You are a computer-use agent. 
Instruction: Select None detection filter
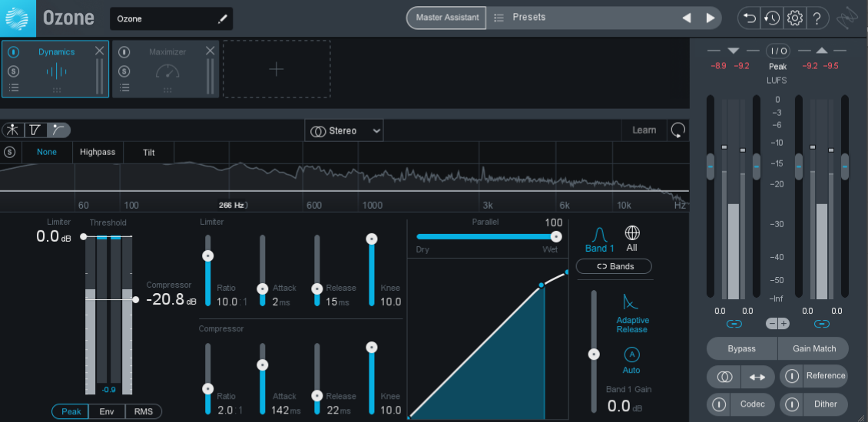47,152
